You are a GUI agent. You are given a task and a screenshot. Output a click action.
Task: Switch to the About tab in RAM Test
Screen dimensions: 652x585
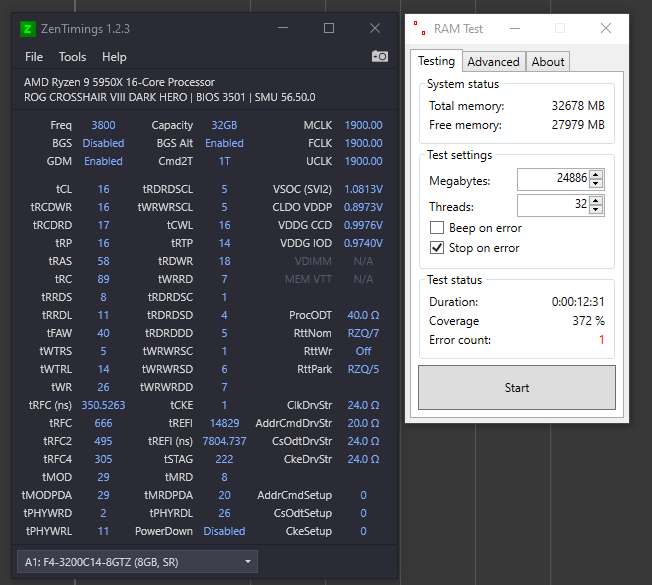coord(548,62)
